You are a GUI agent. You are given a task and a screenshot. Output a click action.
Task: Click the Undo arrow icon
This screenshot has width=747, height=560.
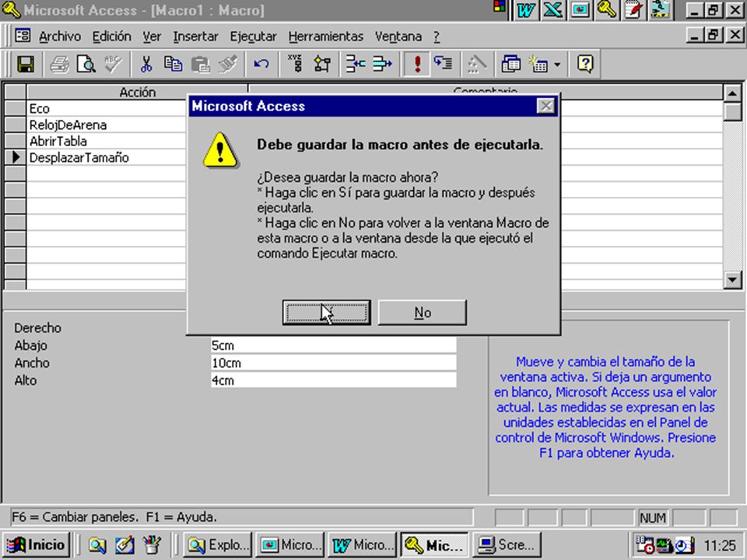[x=261, y=64]
